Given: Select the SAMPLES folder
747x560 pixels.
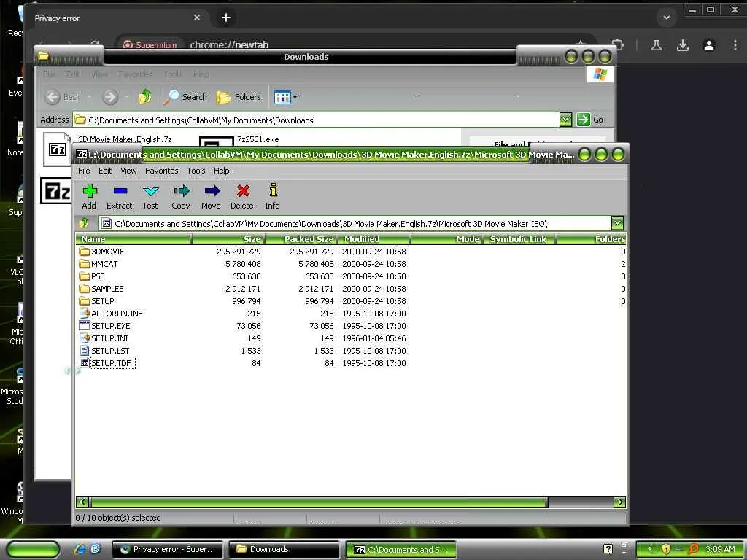Looking at the screenshot, I should [x=107, y=289].
